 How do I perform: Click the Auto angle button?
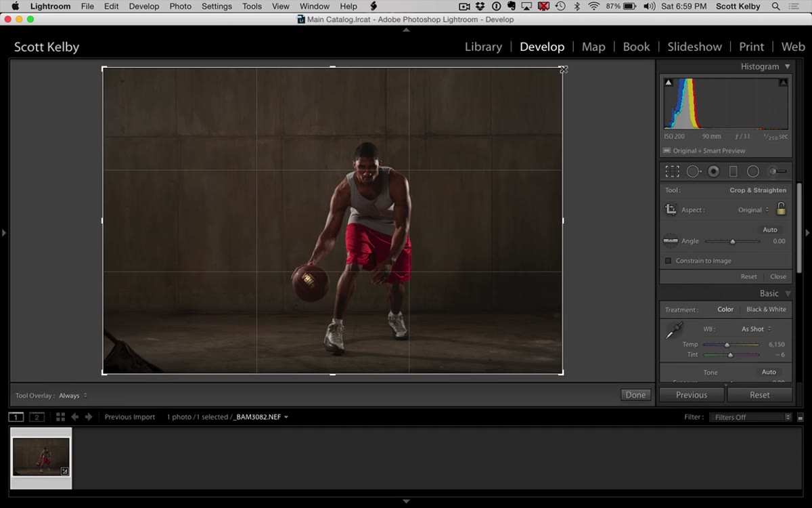tap(770, 230)
